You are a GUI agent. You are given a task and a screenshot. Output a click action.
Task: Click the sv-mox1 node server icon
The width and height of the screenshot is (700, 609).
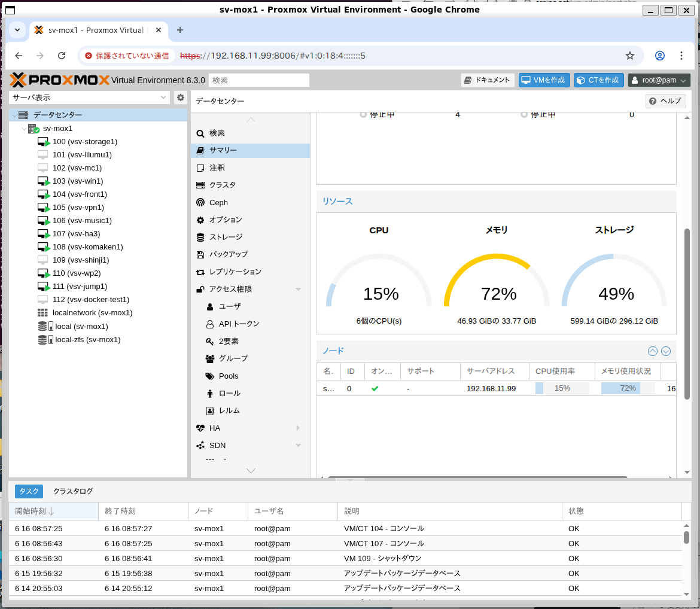click(34, 129)
